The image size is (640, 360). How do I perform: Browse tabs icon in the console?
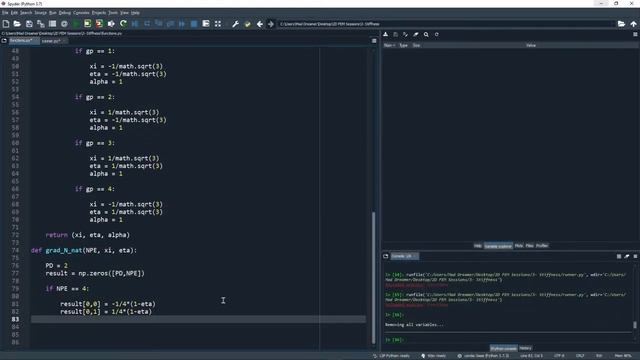(386, 256)
